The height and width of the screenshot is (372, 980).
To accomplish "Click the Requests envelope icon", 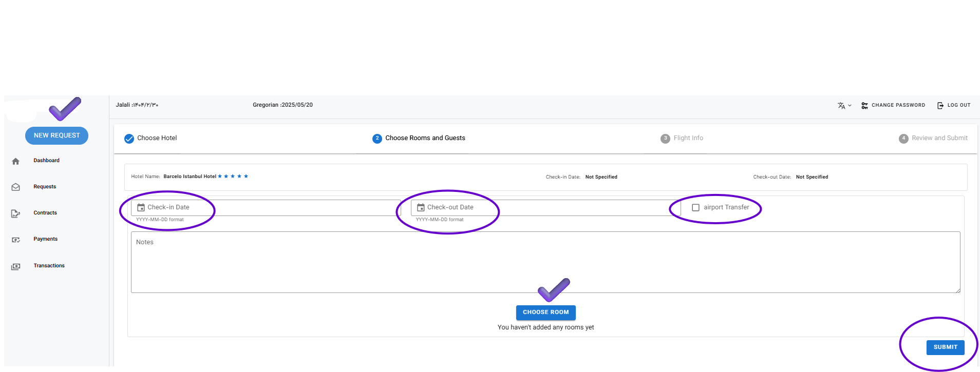I will [x=15, y=187].
